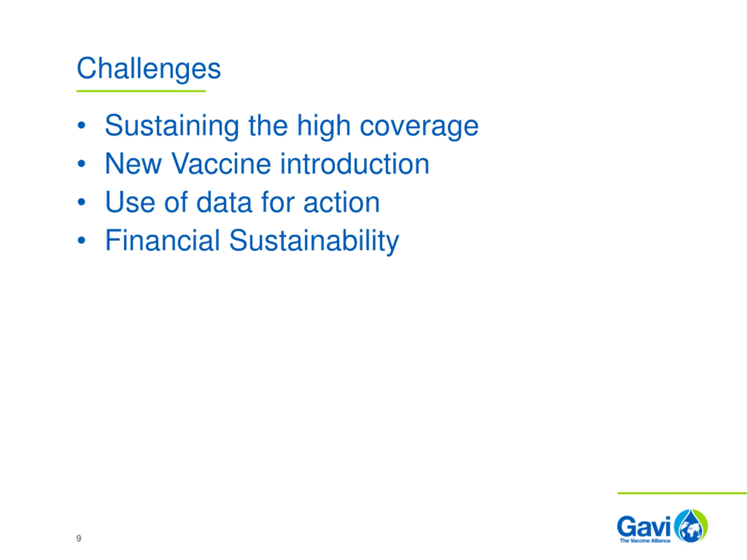Click the green line above the Gavi logo

(682, 493)
